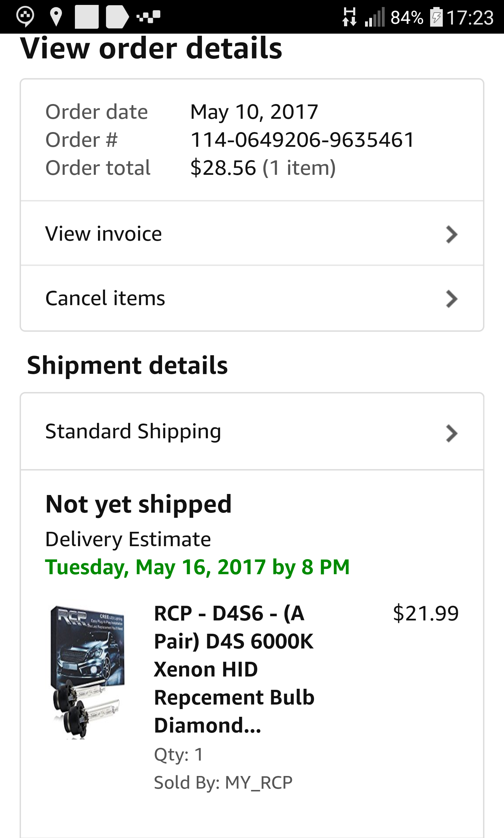Open the View invoice row

click(x=252, y=234)
